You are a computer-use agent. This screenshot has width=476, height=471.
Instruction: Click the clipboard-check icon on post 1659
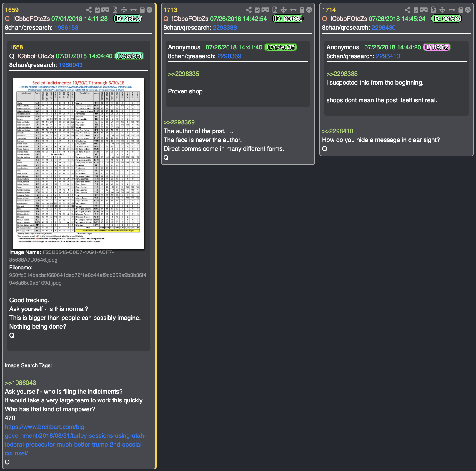(x=97, y=10)
